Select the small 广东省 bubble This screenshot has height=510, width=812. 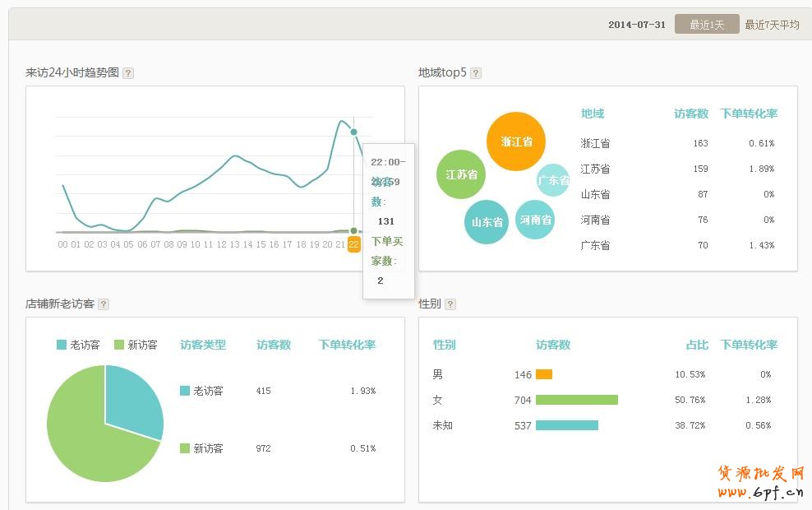[552, 180]
